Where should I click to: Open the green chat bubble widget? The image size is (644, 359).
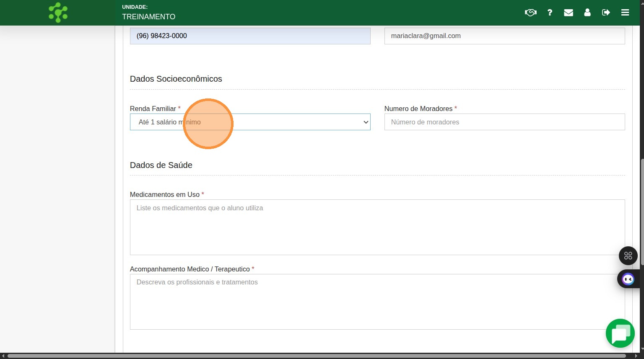[x=620, y=333]
